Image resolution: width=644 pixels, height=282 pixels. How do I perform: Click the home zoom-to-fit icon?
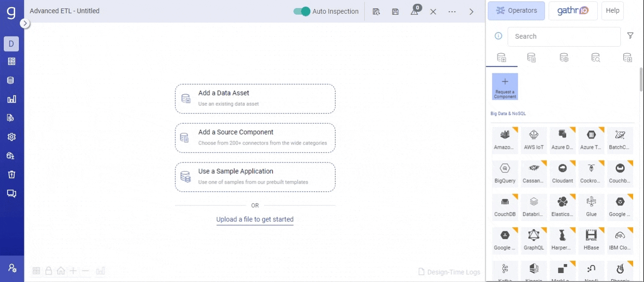[x=60, y=271]
